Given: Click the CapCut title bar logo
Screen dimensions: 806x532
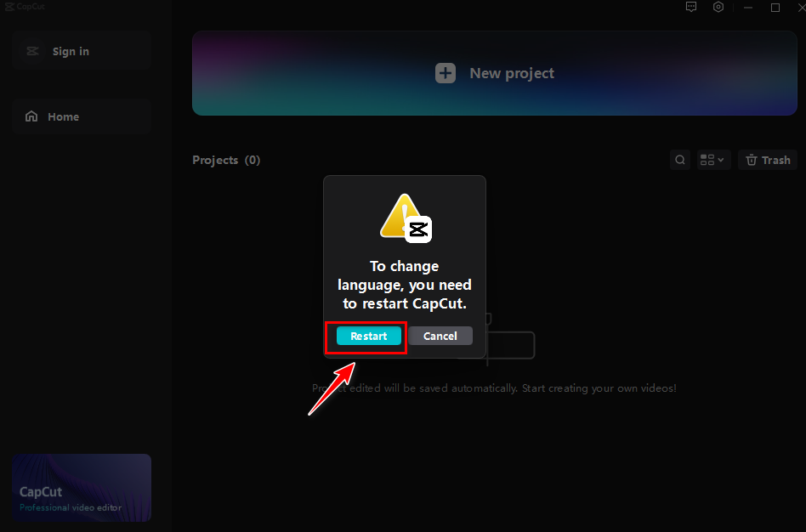Looking at the screenshot, I should (x=24, y=6).
